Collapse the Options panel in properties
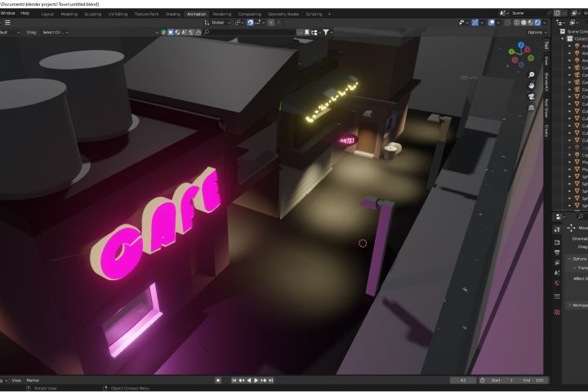Image resolution: width=588 pixels, height=392 pixels. click(577, 259)
